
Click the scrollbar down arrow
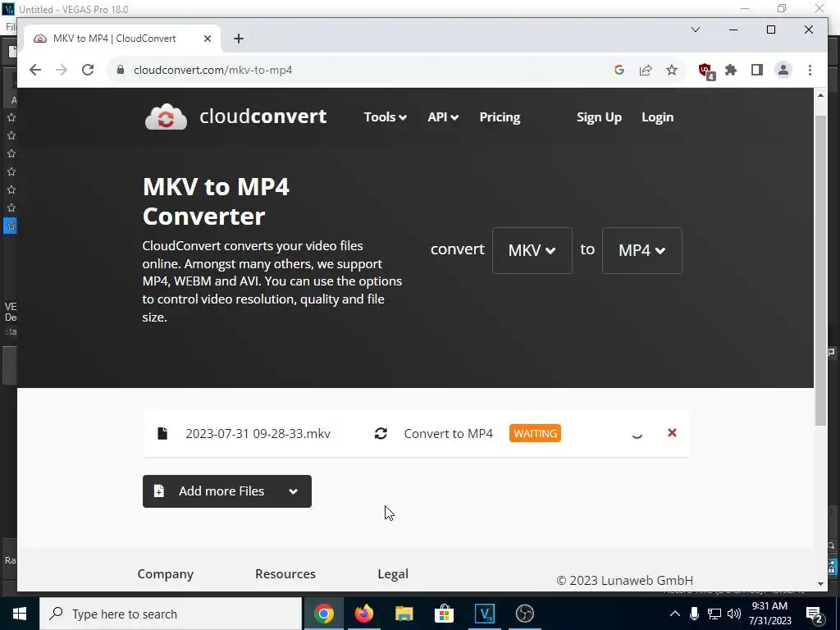[x=820, y=584]
